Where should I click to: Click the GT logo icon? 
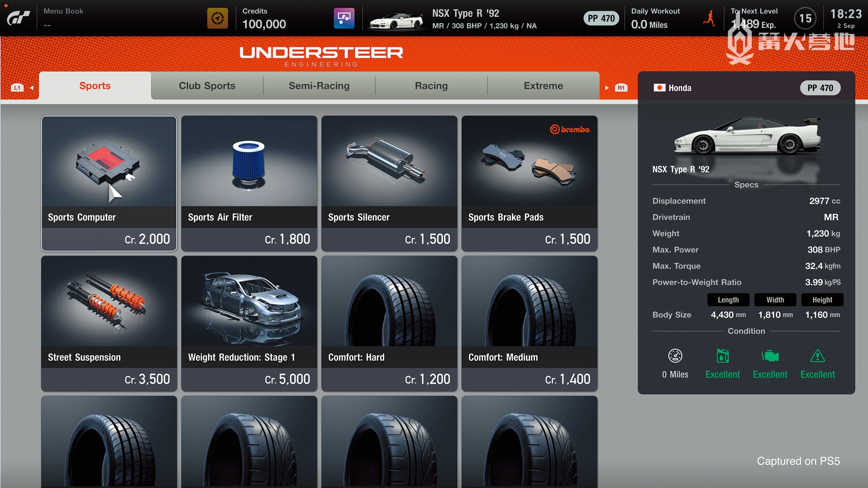19,18
